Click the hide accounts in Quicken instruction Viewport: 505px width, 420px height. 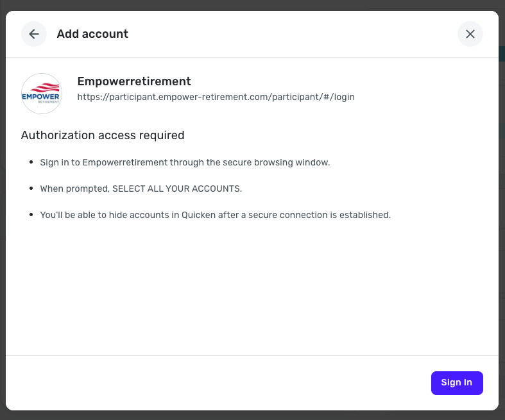pyautogui.click(x=215, y=215)
